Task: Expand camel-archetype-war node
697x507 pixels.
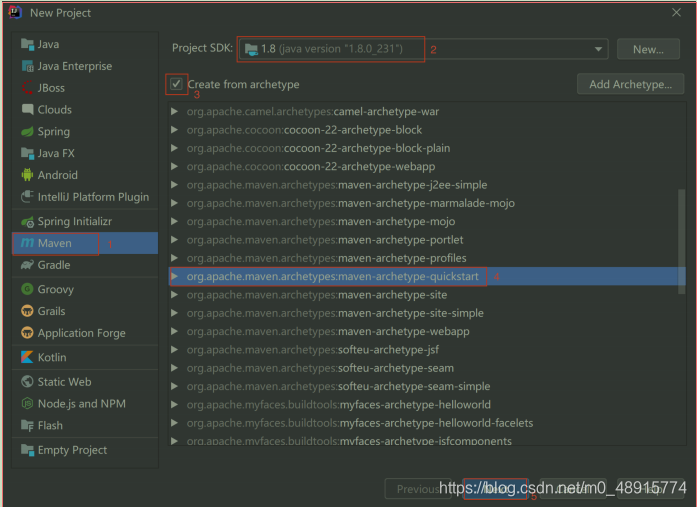Action: click(x=175, y=111)
